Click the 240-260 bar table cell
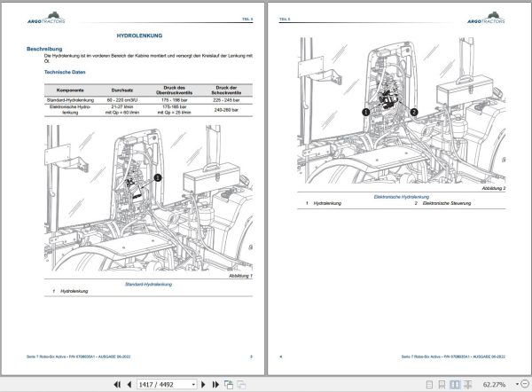532x392 pixels. 226,110
